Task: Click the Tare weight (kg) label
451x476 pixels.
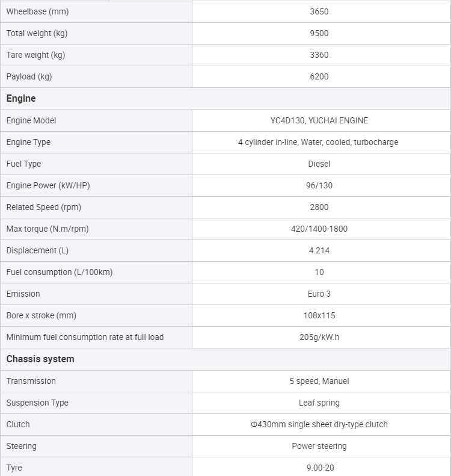Action: [35, 55]
